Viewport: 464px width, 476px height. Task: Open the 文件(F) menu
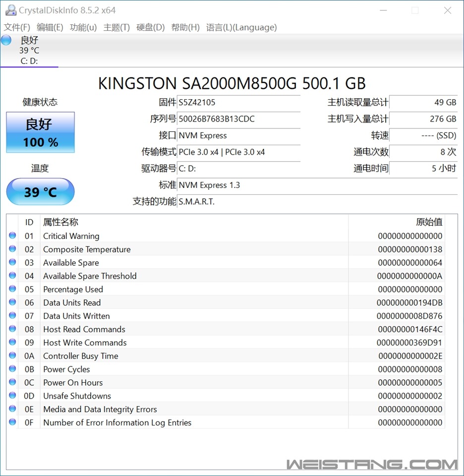(17, 27)
